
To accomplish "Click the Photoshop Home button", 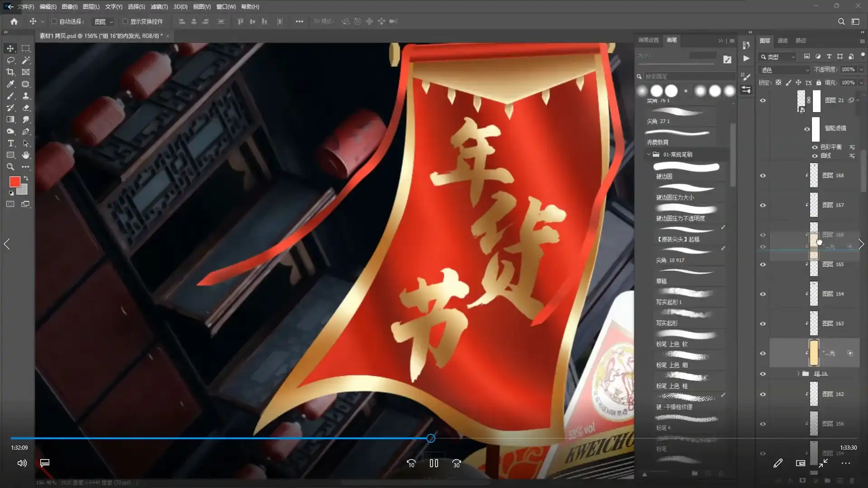I will pos(13,21).
